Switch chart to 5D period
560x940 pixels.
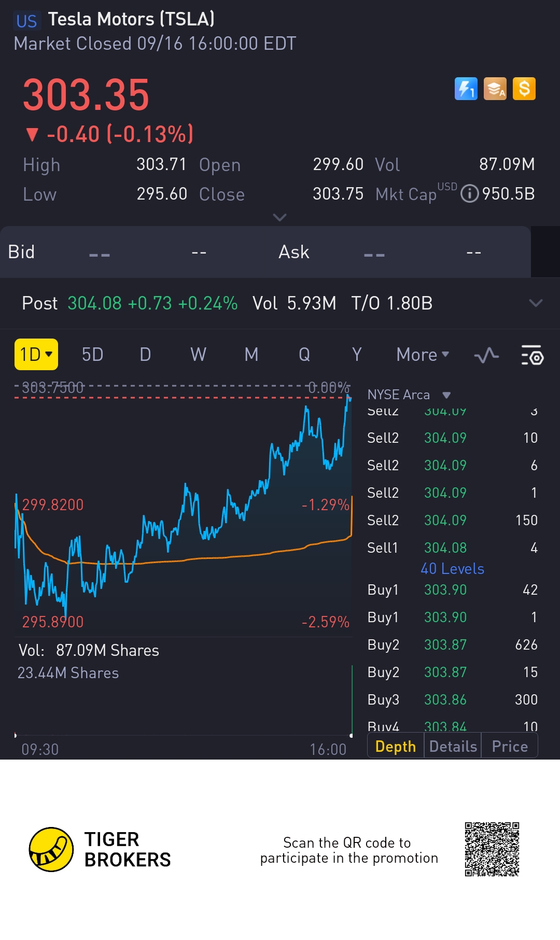[92, 355]
